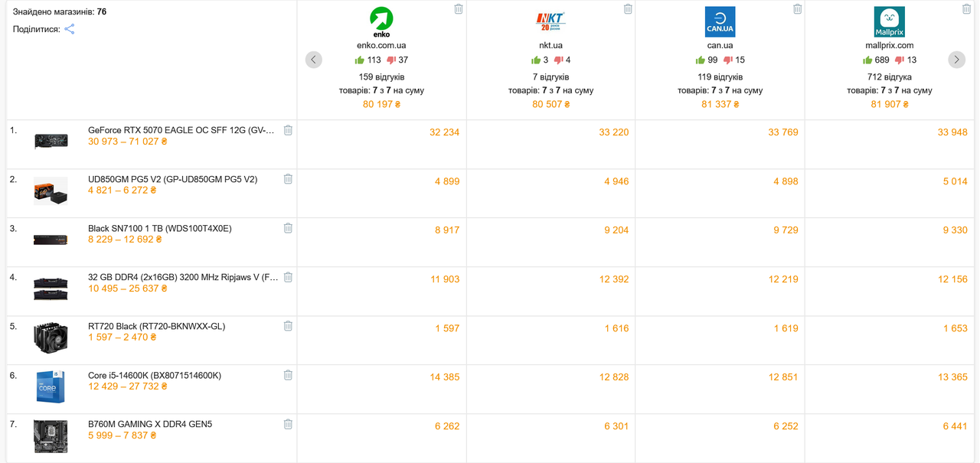Viewport: 980px width, 463px height.
Task: Show previous stores with left arrow
Action: [x=314, y=60]
